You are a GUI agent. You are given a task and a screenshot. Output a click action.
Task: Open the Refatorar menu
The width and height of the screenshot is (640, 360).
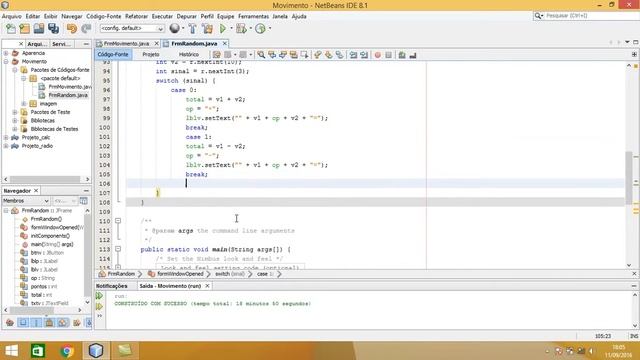(x=136, y=16)
